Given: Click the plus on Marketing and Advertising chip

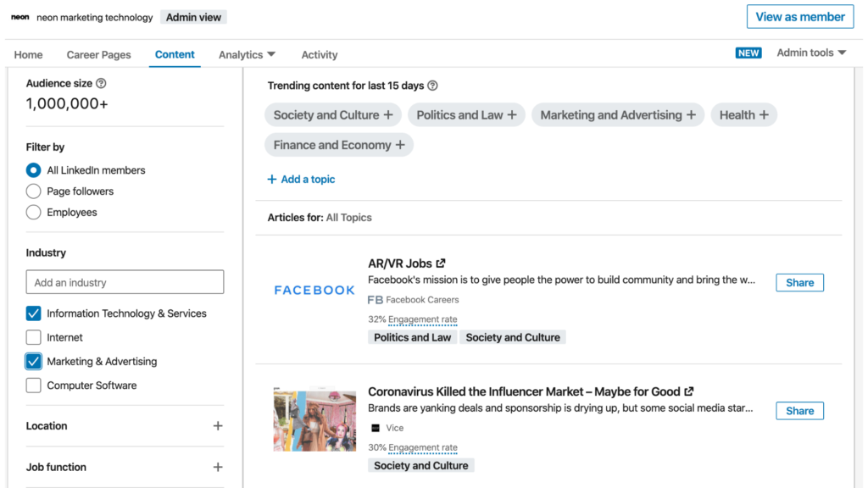Looking at the screenshot, I should pos(691,115).
